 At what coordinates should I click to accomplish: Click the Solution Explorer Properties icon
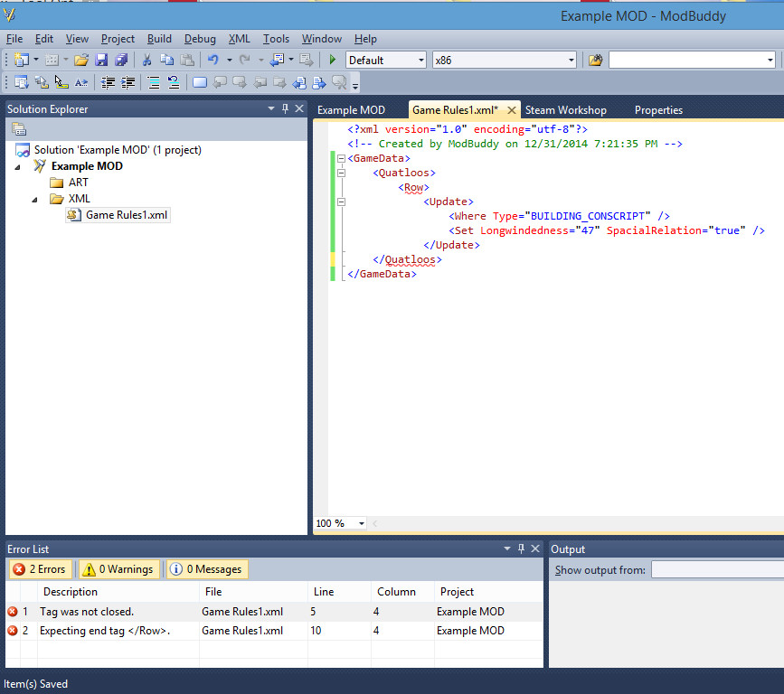click(x=19, y=129)
